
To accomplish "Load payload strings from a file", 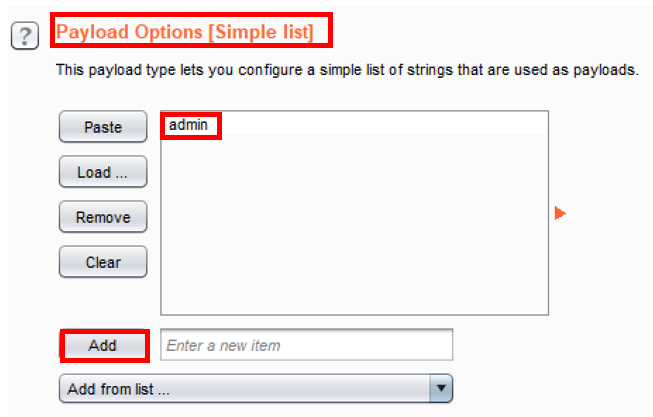I will coord(103,172).
